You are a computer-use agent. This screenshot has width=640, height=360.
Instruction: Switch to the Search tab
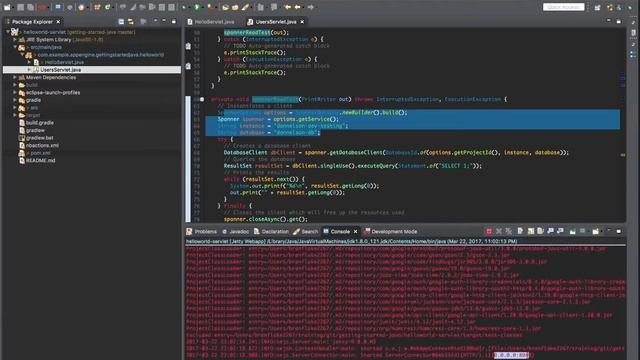coord(306,231)
